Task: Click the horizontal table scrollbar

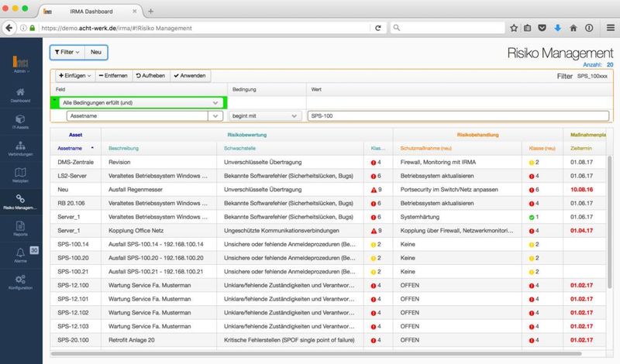Action: 316,354
